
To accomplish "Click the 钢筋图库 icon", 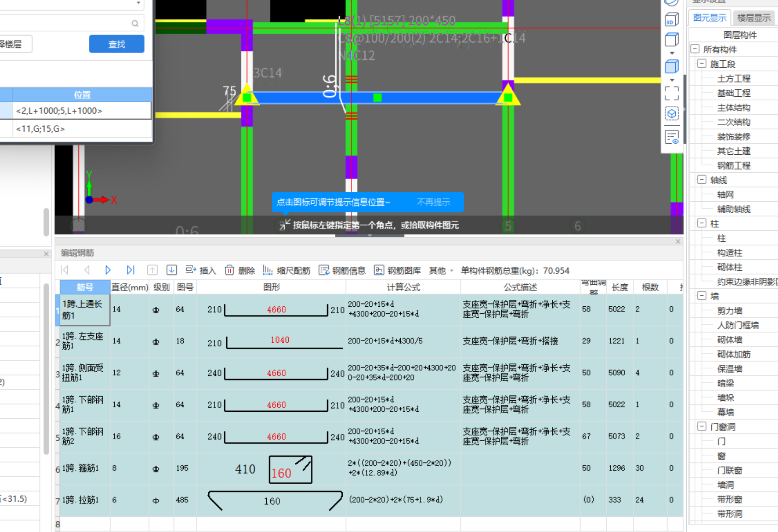I will click(379, 270).
